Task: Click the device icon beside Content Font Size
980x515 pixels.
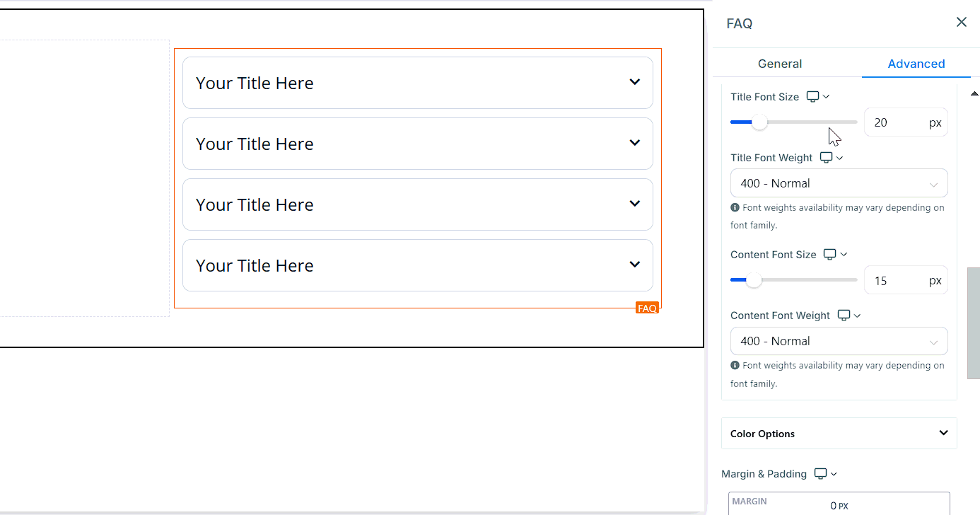Action: click(831, 255)
